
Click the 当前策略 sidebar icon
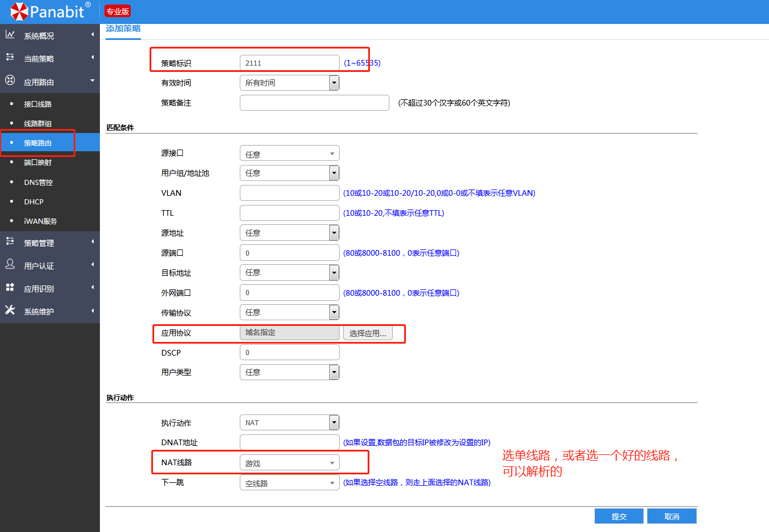[10, 58]
